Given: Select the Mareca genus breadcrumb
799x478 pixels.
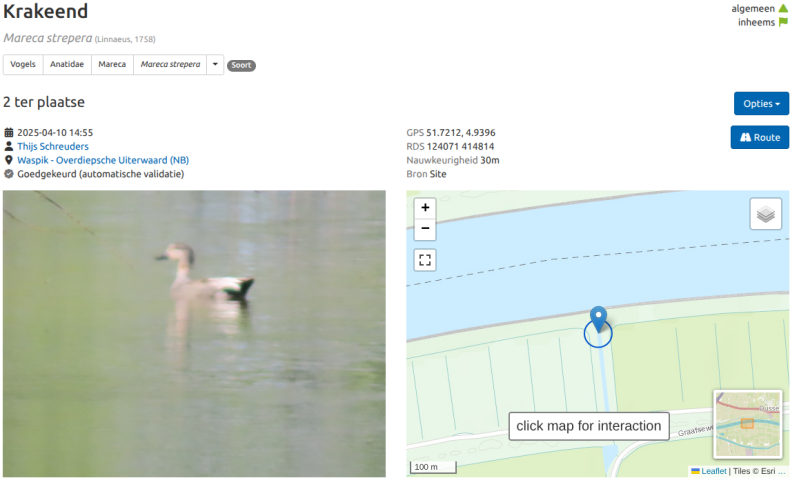Looking at the screenshot, I should pyautogui.click(x=112, y=65).
